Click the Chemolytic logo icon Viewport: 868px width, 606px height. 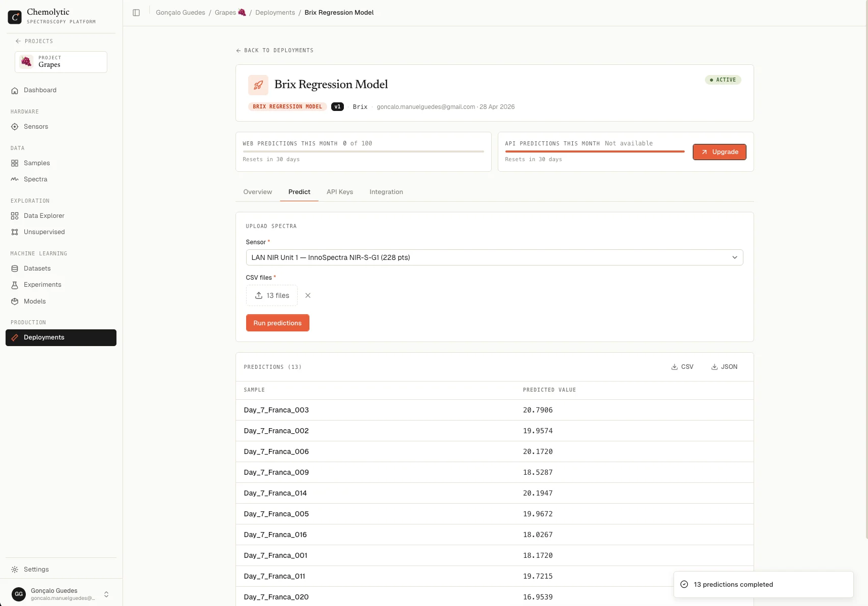coord(15,17)
